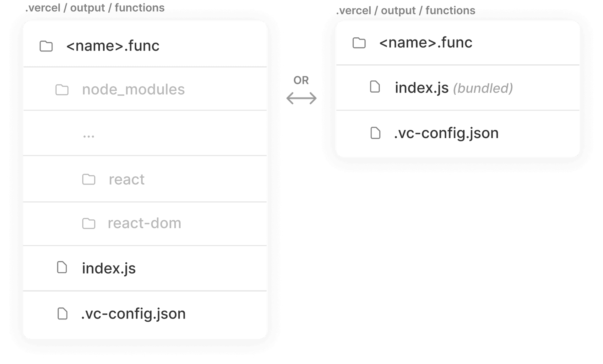Open the bundled index.js label
This screenshot has width=603, height=364.
[x=421, y=88]
